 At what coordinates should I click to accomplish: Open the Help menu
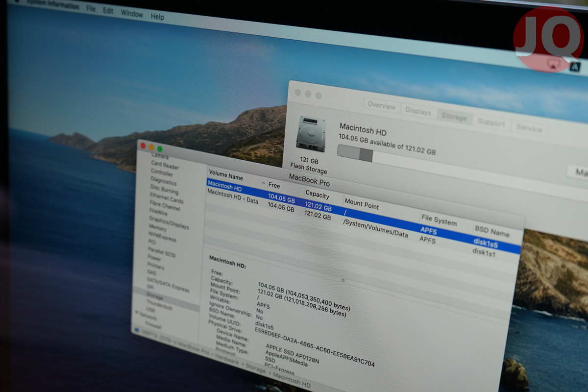(157, 16)
